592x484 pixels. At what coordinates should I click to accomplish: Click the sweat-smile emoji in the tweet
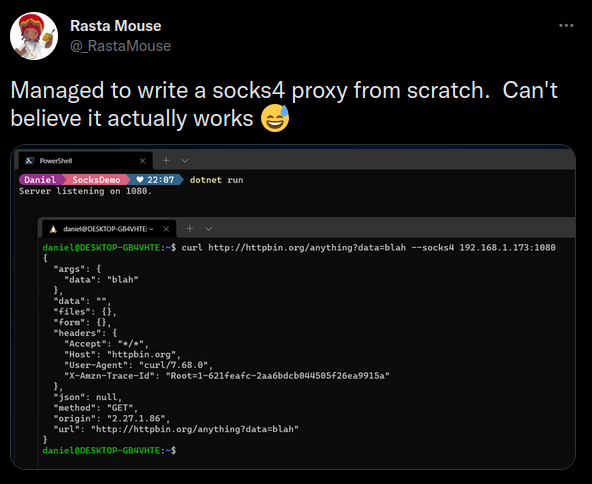tap(275, 118)
